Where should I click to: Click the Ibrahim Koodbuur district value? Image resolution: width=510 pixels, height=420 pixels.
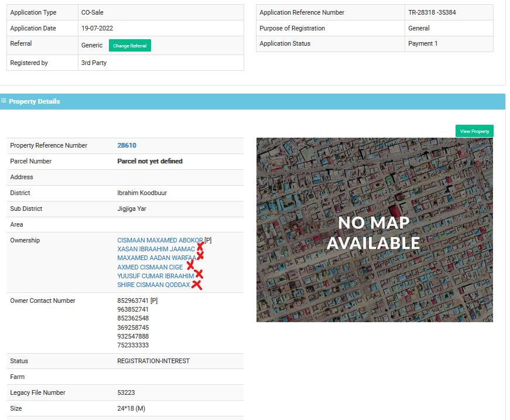pyautogui.click(x=142, y=193)
